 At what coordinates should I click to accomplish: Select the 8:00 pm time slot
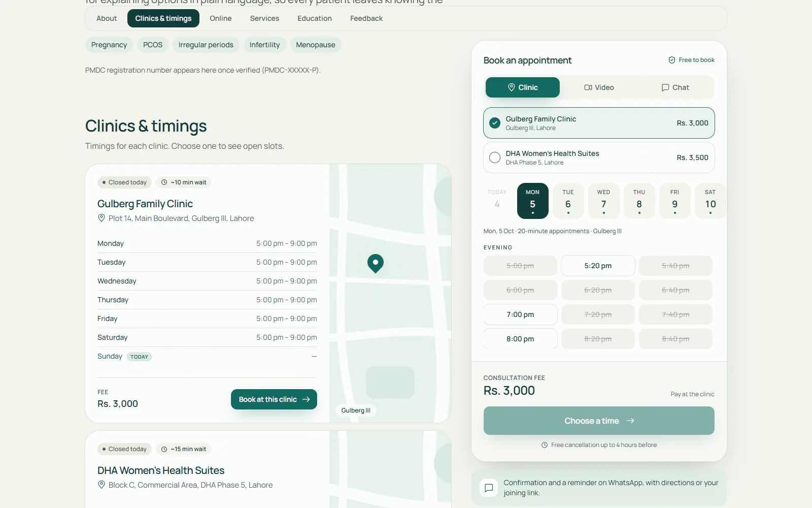[520, 339]
